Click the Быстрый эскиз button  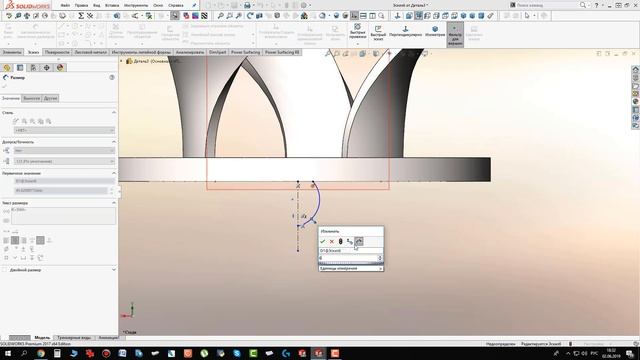[x=378, y=33]
